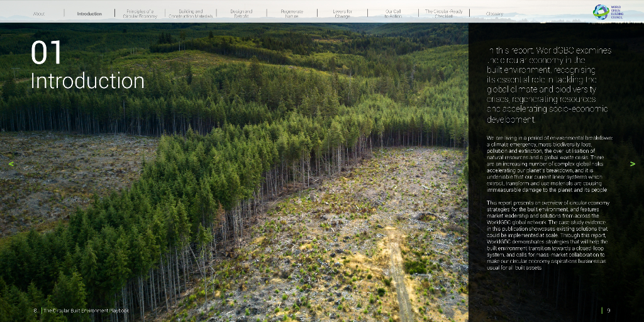Select the Introduction navigation tab

tap(89, 14)
